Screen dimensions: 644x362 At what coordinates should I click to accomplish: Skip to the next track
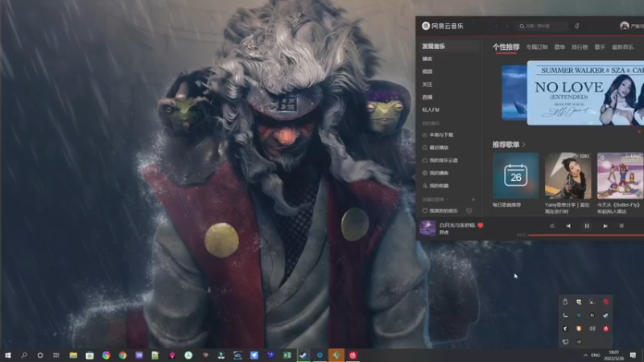click(605, 226)
